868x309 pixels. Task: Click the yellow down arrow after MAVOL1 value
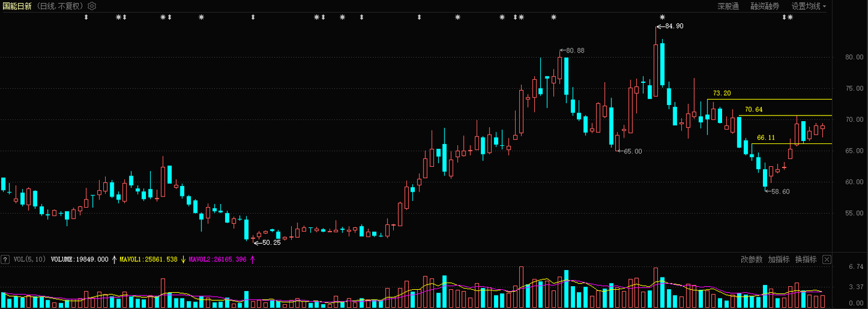(x=183, y=260)
